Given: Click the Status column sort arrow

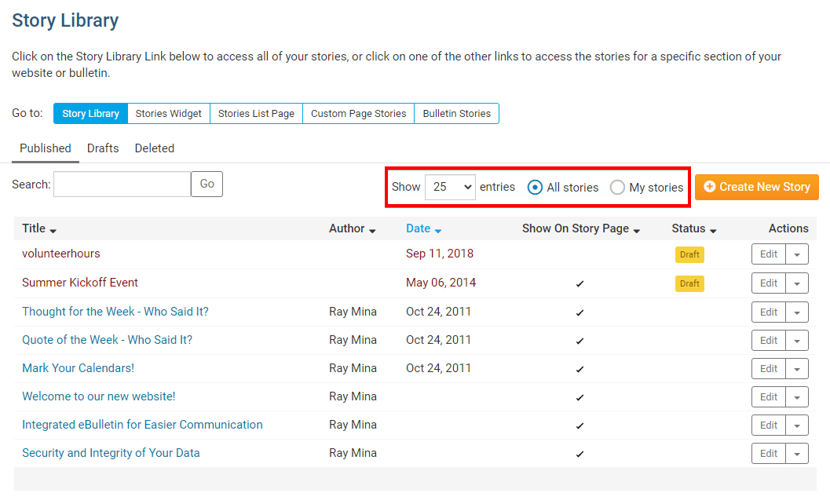Looking at the screenshot, I should click(x=713, y=230).
